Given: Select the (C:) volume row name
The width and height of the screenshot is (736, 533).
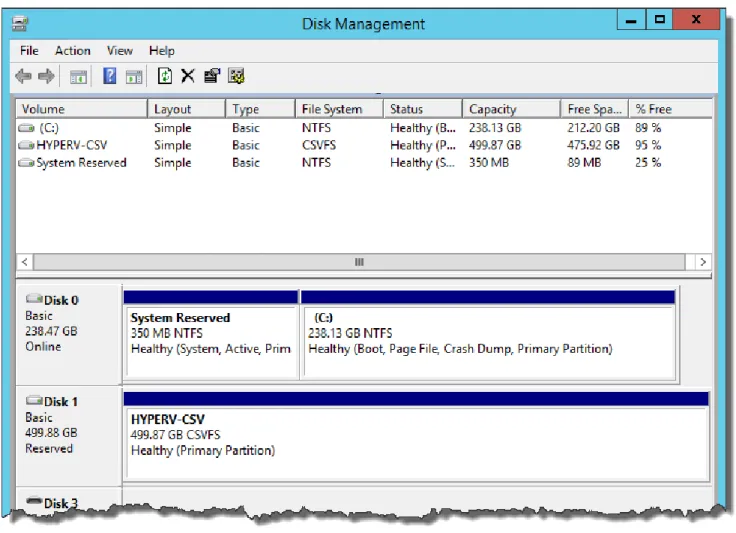Looking at the screenshot, I should [49, 128].
